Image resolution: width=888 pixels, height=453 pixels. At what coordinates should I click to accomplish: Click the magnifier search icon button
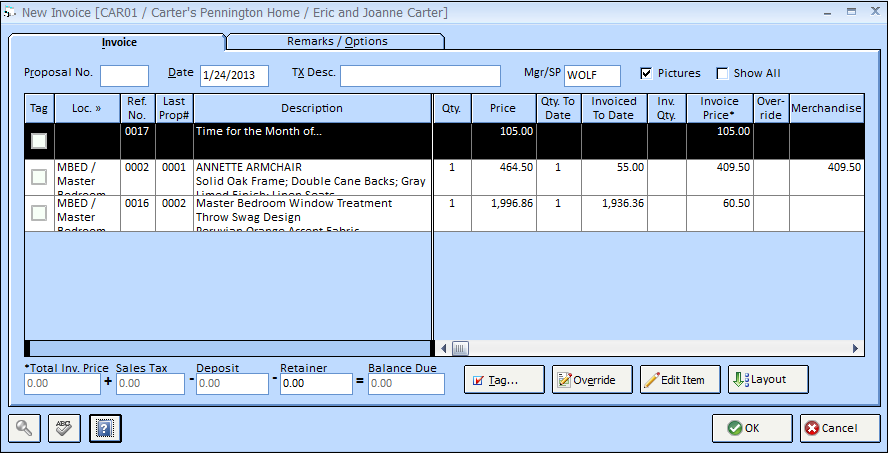[x=24, y=429]
